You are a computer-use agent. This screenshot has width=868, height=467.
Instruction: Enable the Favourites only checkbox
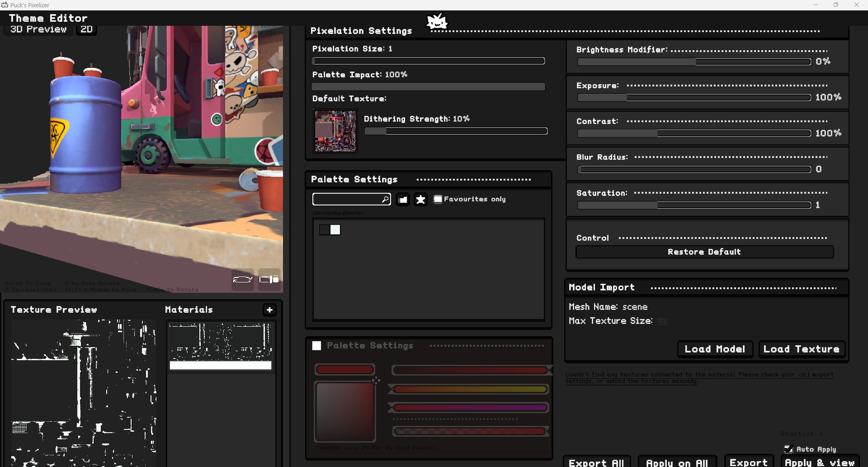[x=438, y=199]
